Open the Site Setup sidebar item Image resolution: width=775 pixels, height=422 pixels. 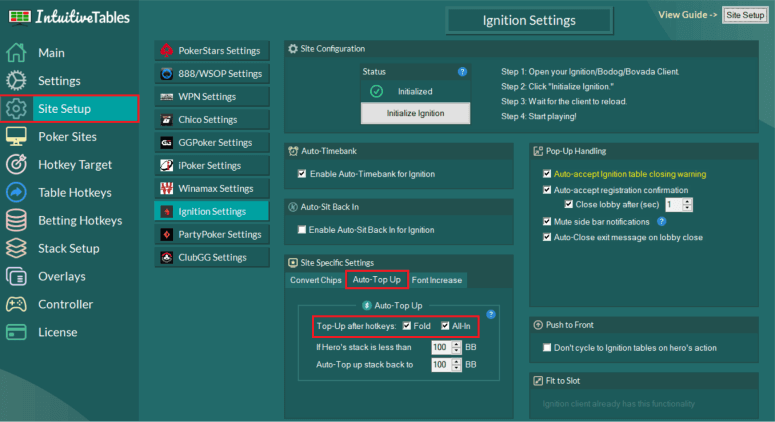coord(69,109)
